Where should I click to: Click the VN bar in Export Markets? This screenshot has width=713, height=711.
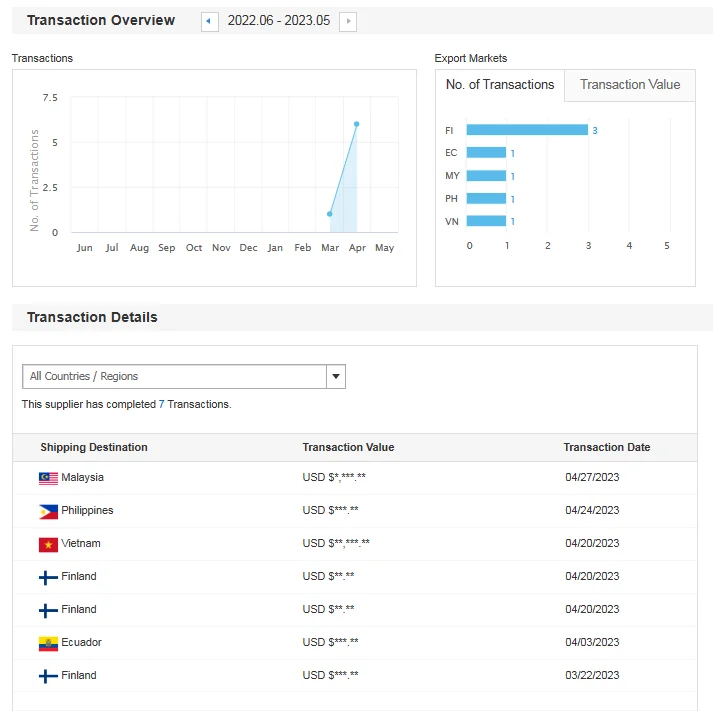tap(486, 221)
